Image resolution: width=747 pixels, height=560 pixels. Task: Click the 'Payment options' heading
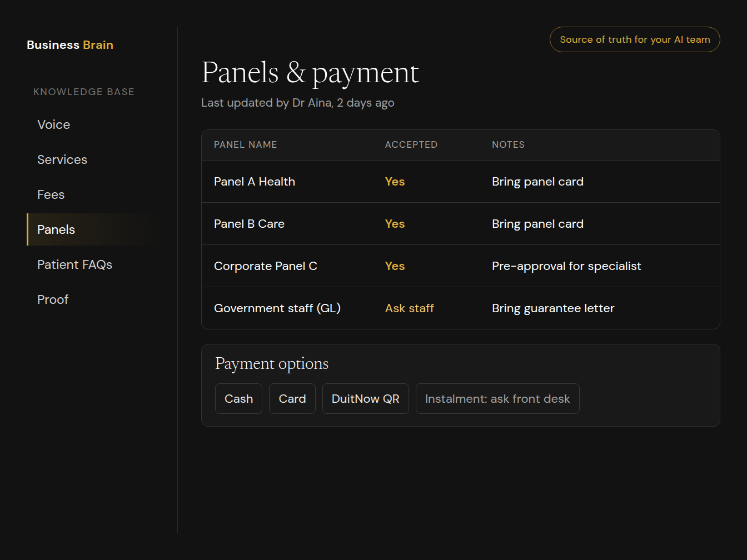[x=272, y=364]
